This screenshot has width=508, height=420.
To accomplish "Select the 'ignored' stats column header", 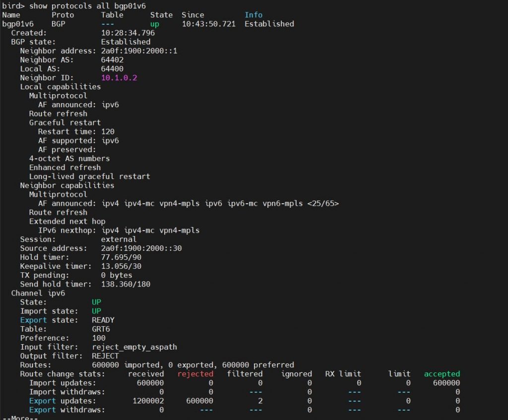I will point(297,374).
